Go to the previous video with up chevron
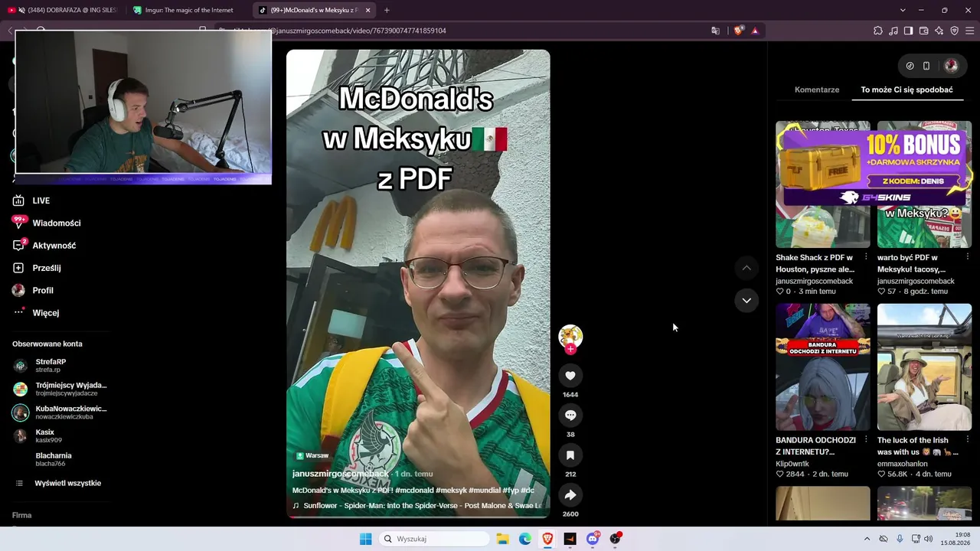Image resolution: width=980 pixels, height=551 pixels. (746, 268)
